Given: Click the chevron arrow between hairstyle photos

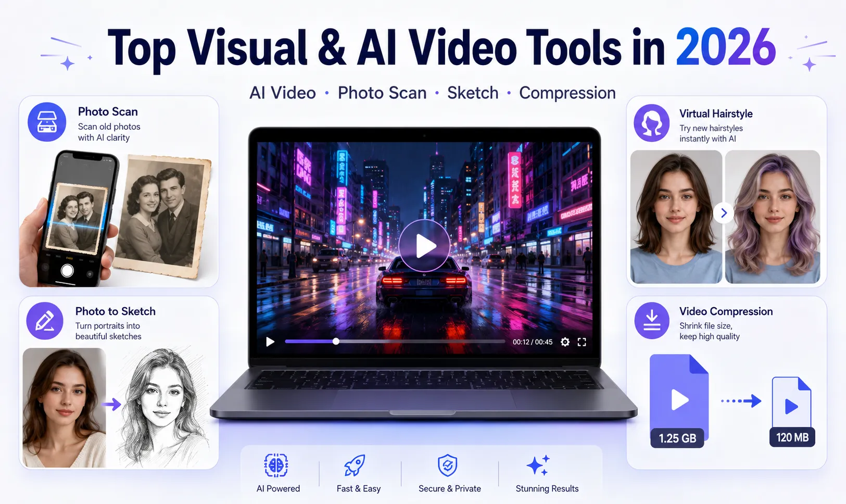Looking at the screenshot, I should [724, 212].
